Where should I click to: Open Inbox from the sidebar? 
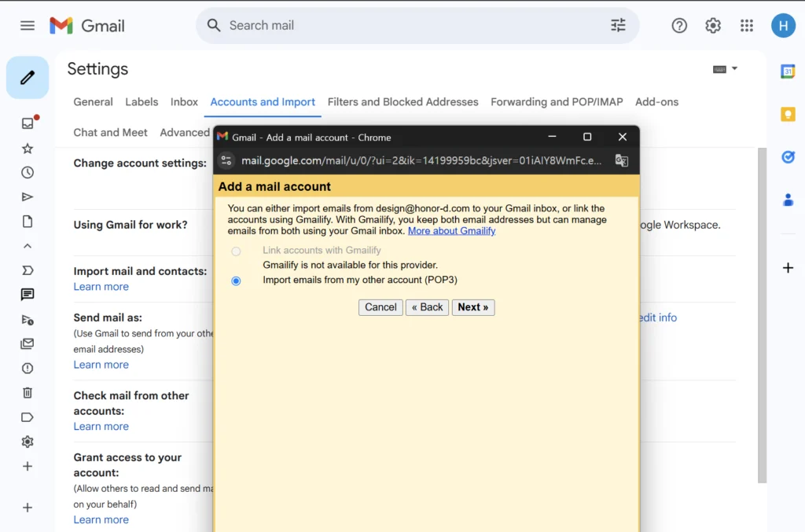28,123
